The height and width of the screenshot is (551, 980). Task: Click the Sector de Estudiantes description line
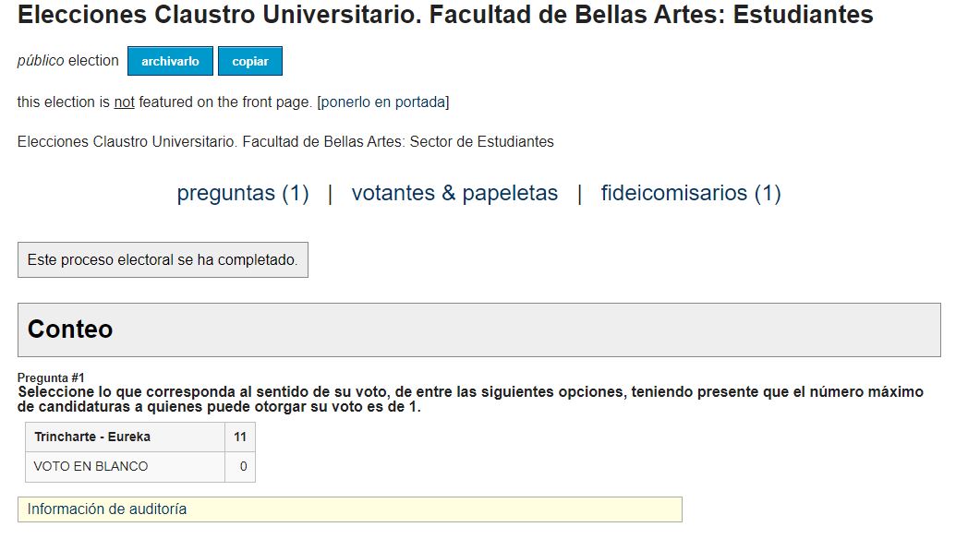[x=285, y=142]
